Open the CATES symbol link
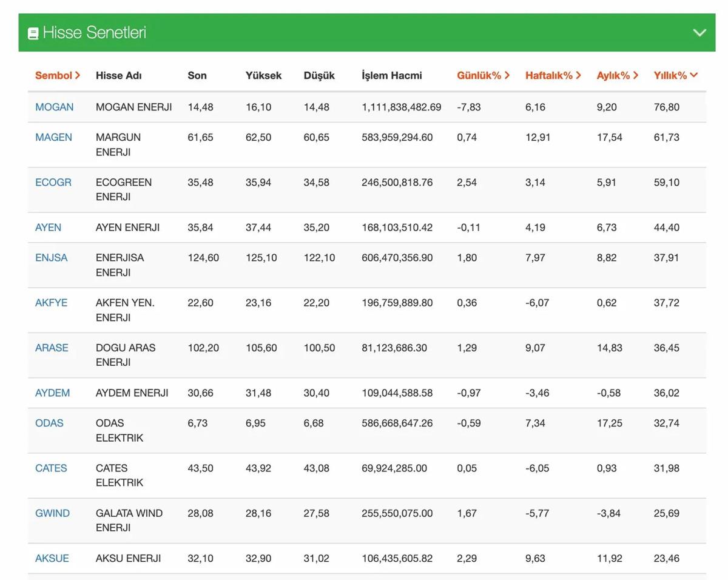Screen dimensions: 728x580 (51, 468)
